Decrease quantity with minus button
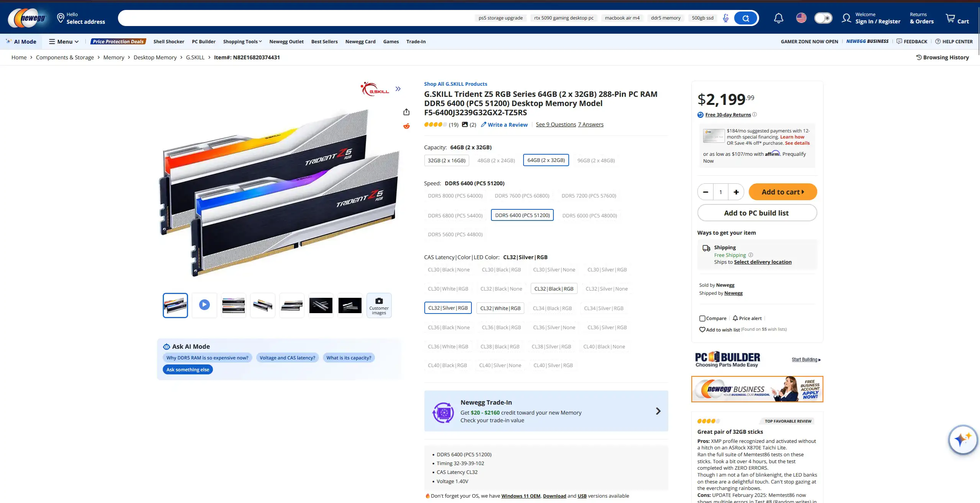The image size is (980, 503). [x=705, y=192]
